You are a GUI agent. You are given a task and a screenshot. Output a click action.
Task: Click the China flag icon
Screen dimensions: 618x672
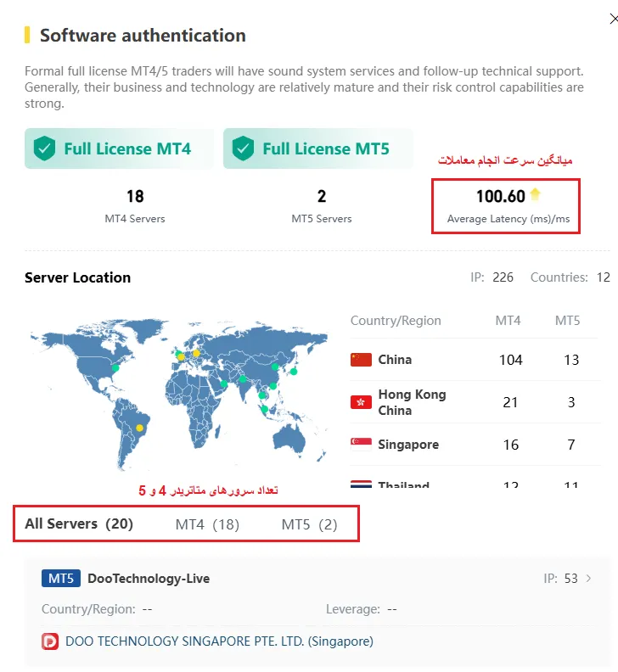click(x=361, y=360)
